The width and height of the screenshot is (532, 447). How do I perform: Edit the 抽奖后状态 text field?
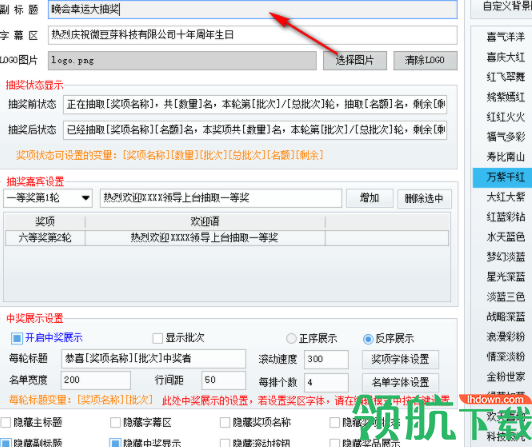[x=255, y=130]
